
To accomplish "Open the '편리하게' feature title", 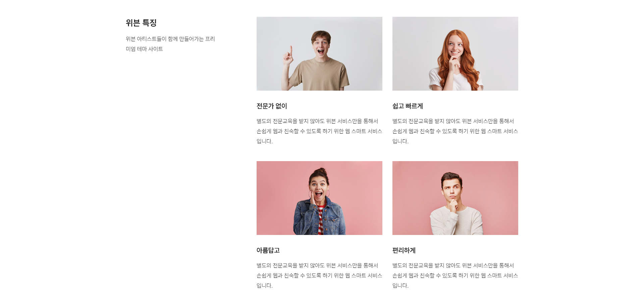I will [404, 250].
